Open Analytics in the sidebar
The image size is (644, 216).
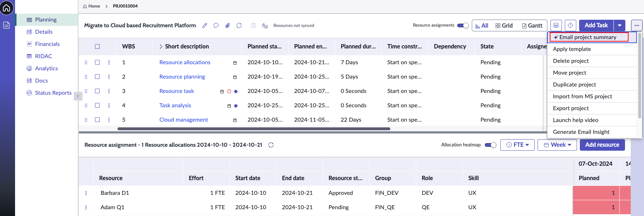(46, 69)
